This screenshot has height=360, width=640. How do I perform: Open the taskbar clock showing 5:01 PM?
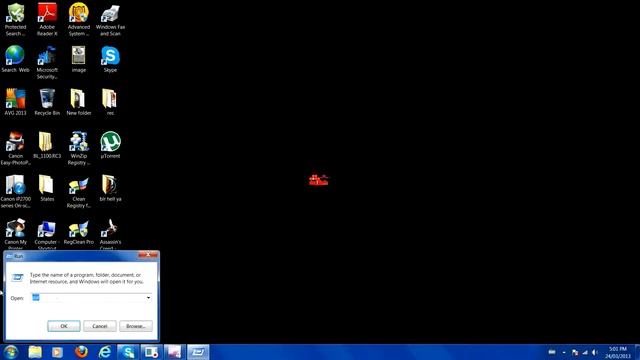click(x=618, y=352)
